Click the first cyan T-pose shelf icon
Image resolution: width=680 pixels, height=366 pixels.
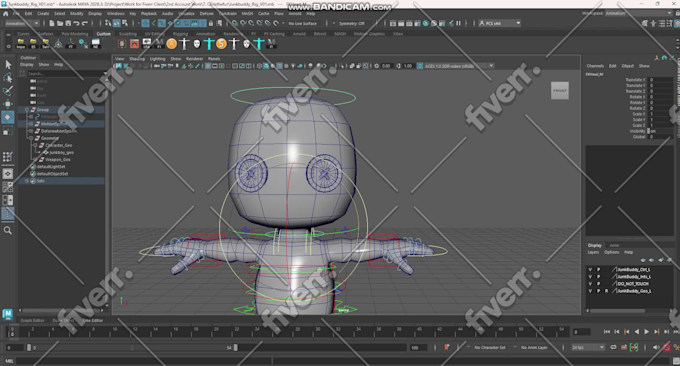pyautogui.click(x=209, y=43)
